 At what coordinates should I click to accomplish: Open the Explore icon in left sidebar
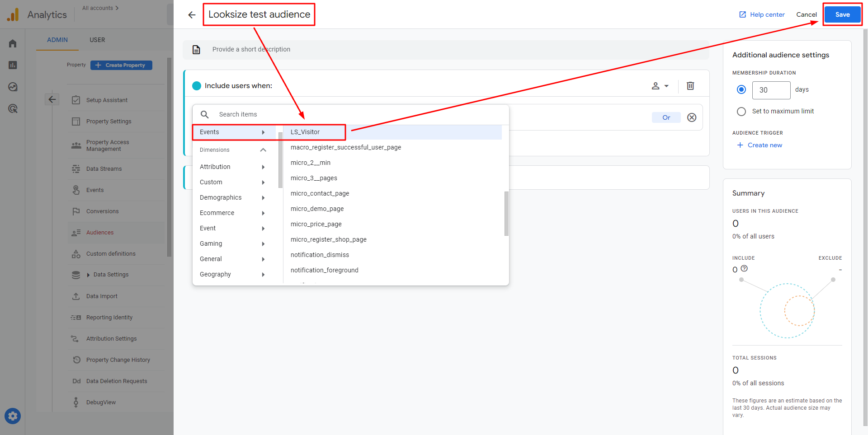[13, 87]
